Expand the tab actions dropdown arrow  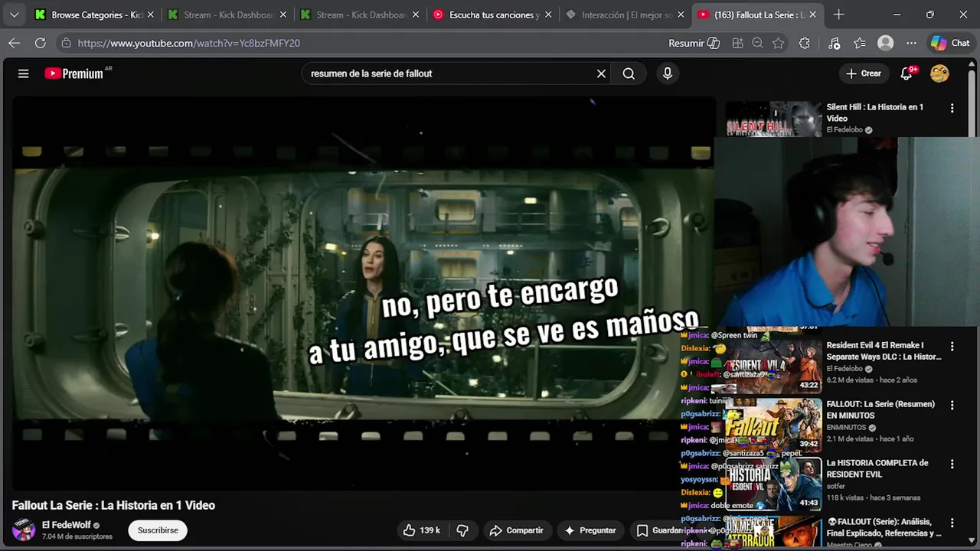tap(14, 15)
